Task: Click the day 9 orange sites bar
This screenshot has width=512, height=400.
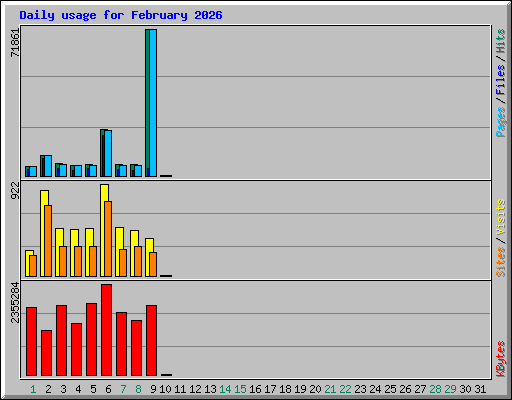Action: pyautogui.click(x=153, y=264)
